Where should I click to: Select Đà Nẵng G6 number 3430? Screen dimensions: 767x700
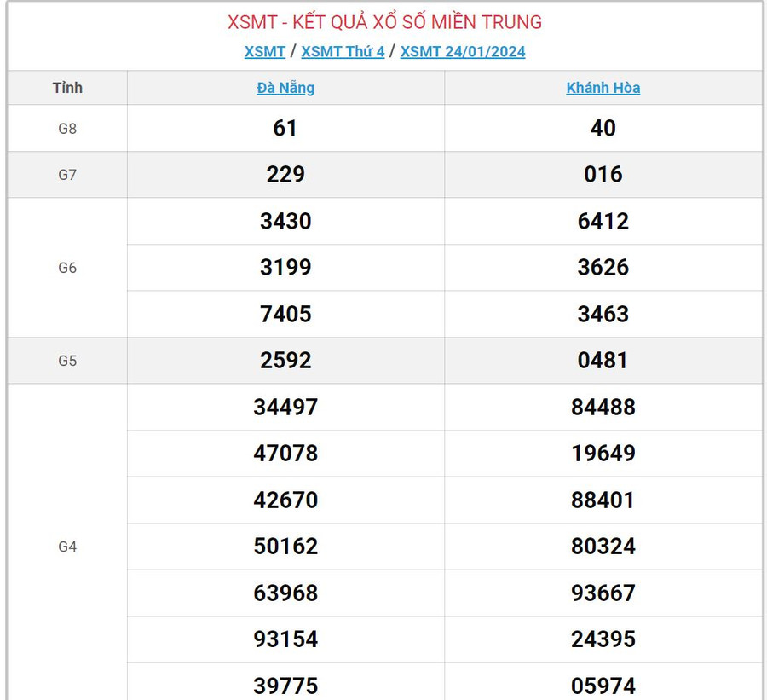click(285, 222)
